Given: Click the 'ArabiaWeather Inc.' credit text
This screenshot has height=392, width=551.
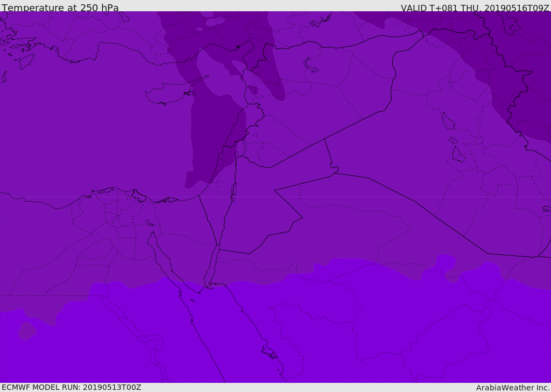Looking at the screenshot, I should pyautogui.click(x=513, y=388).
